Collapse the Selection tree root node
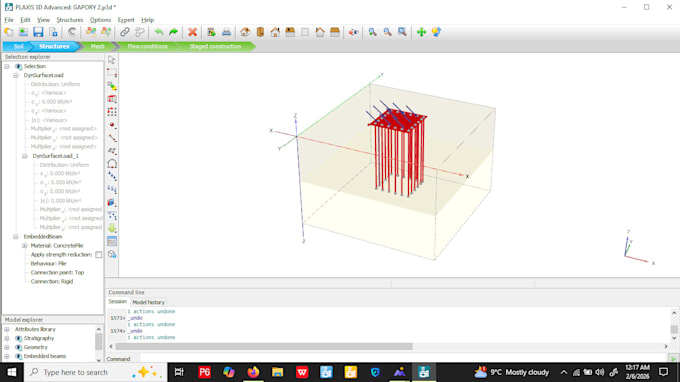This screenshot has height=382, width=680. pos(7,66)
